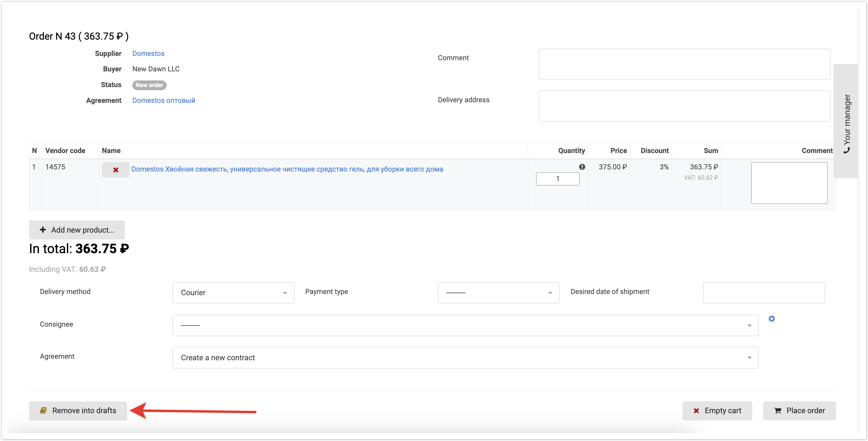This screenshot has width=868, height=441.
Task: Click the quantity info exclamation icon
Action: point(582,167)
